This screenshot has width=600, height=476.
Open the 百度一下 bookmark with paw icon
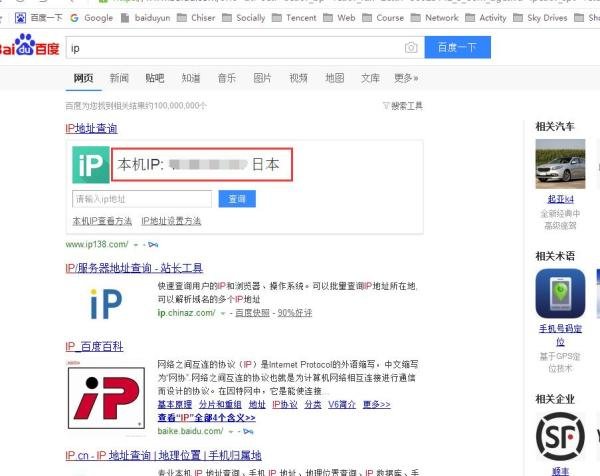pos(38,18)
